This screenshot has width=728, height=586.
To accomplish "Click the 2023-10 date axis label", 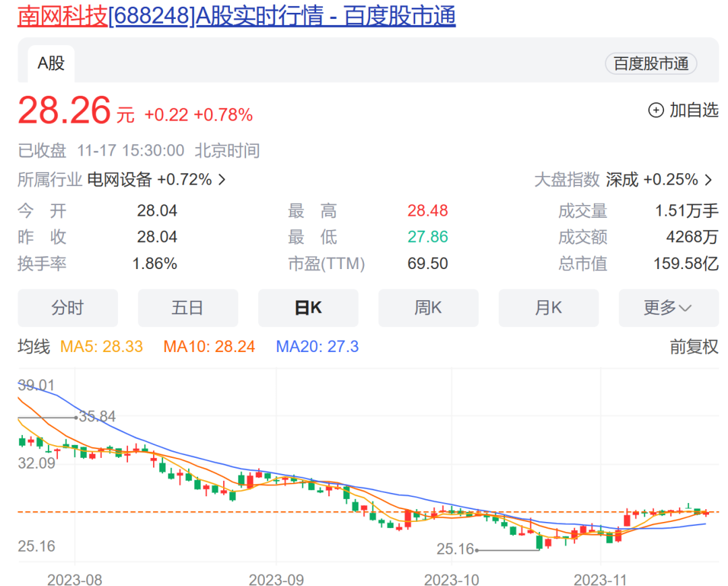I will tap(451, 580).
